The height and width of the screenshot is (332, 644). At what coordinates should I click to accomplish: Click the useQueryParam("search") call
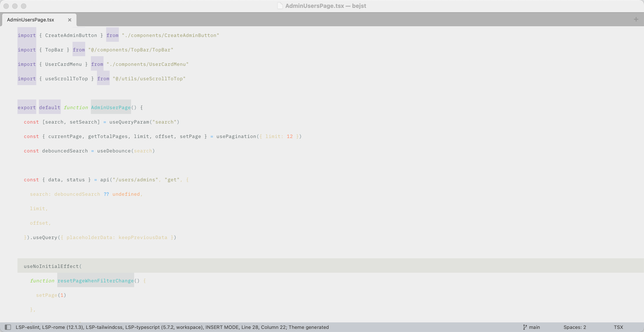pyautogui.click(x=144, y=122)
